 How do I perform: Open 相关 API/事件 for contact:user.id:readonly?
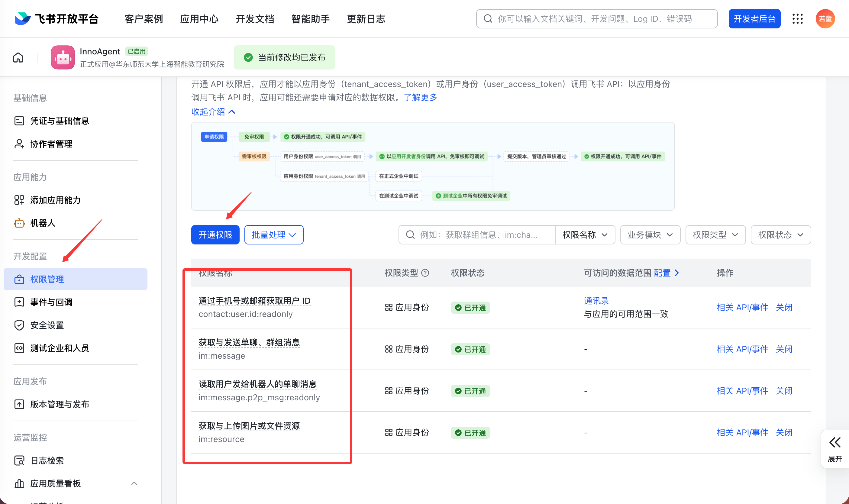click(x=742, y=307)
